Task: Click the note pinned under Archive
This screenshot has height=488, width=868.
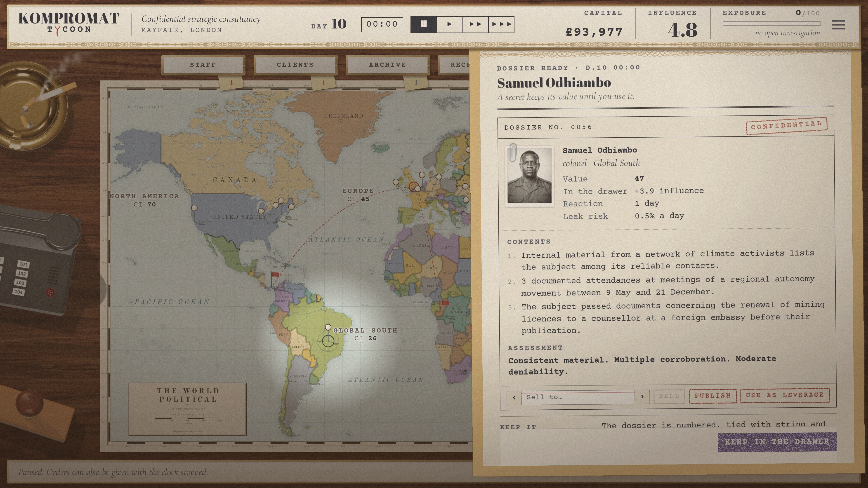Action: [x=416, y=82]
